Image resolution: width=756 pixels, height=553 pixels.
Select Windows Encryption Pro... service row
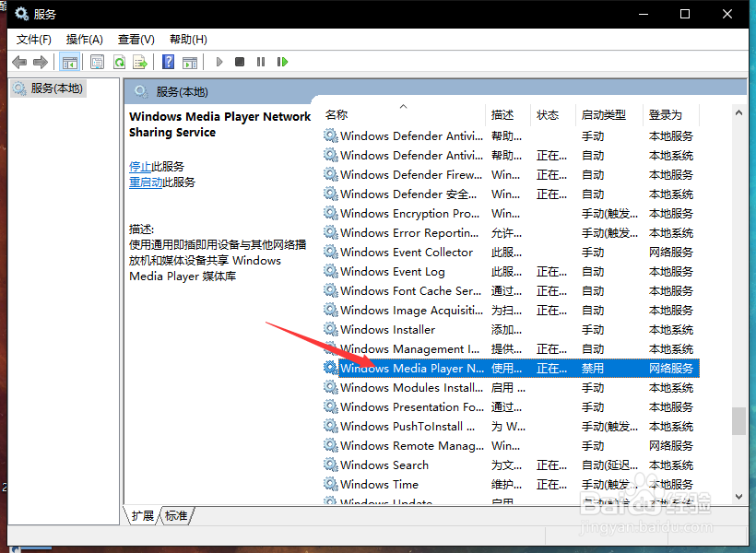510,213
